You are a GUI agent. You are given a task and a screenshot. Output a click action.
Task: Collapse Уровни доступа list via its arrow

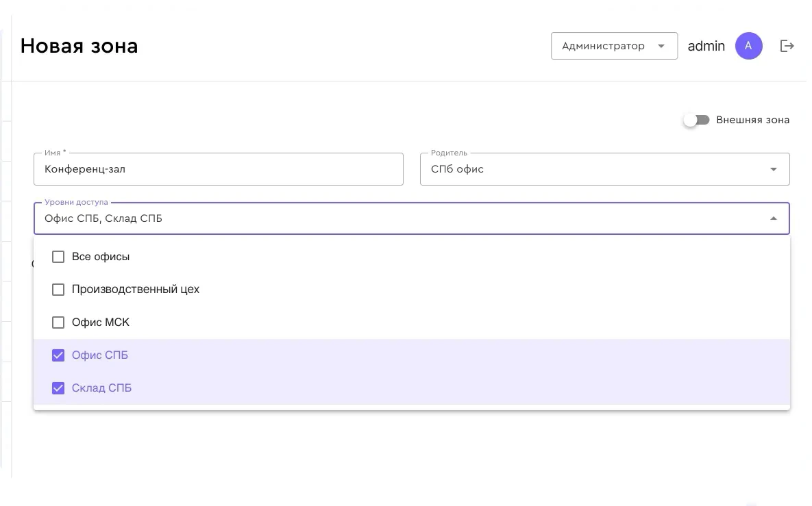click(773, 219)
